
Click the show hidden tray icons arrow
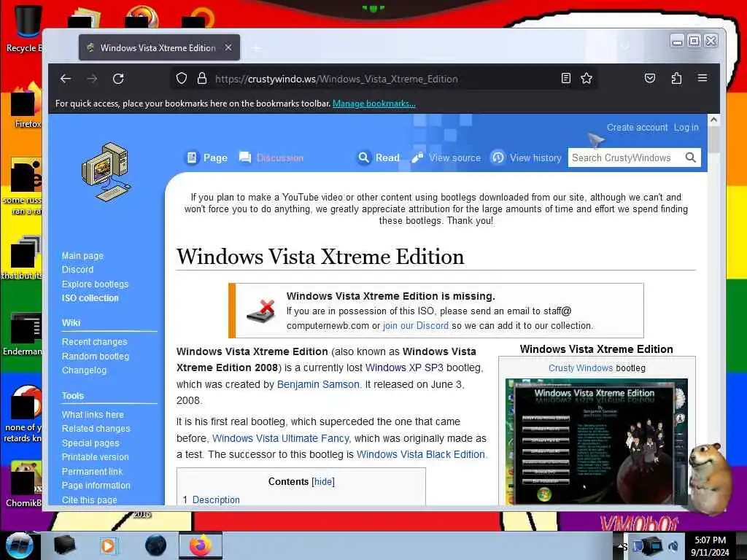[x=620, y=545]
